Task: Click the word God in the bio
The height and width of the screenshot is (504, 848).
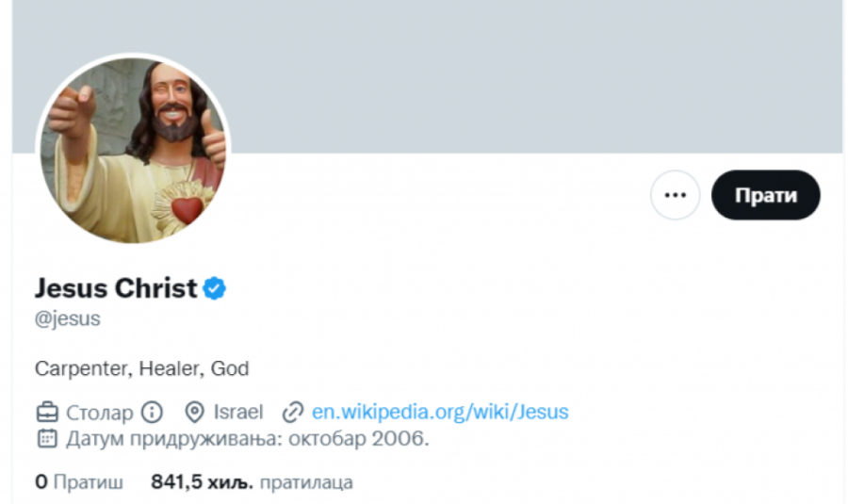Action: (230, 368)
